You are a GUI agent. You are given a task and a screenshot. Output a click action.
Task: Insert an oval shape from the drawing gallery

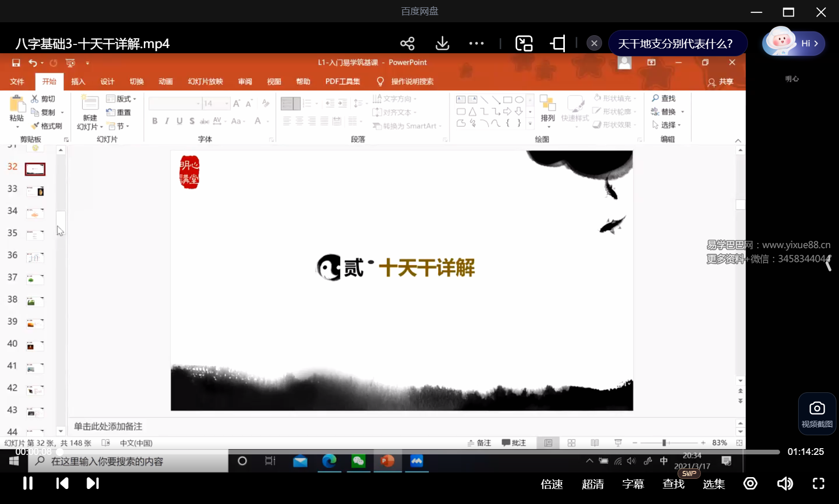click(519, 99)
